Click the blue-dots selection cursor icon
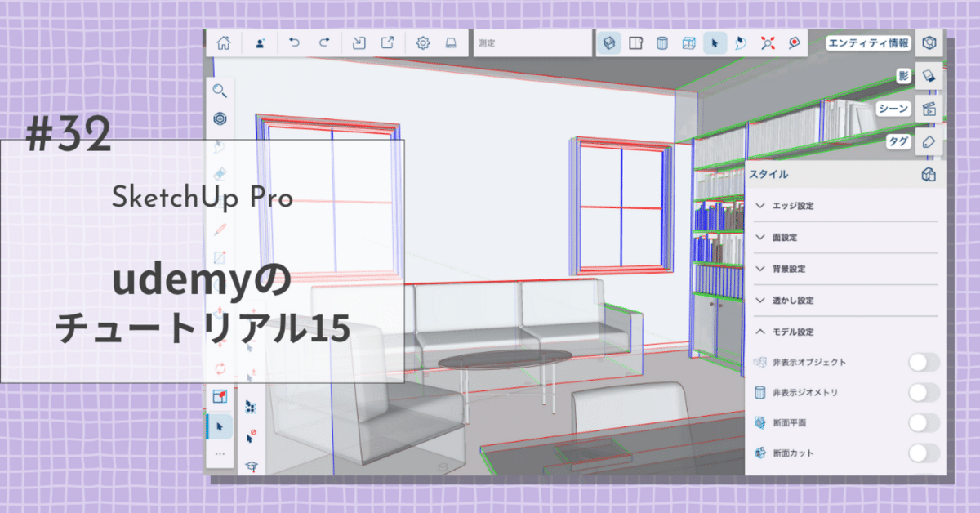Screen dimensions: 980x513 click(252, 406)
